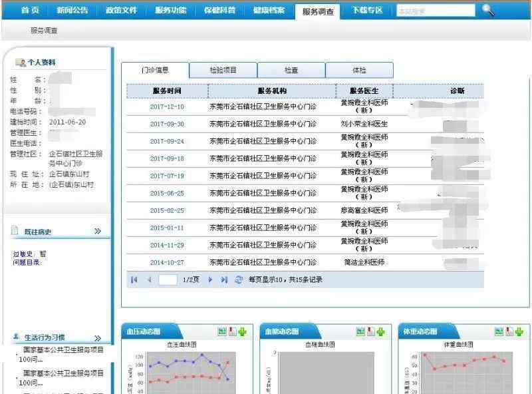Switch to the 检验项目 tab
Viewport: 532px width, 394px height.
(223, 70)
